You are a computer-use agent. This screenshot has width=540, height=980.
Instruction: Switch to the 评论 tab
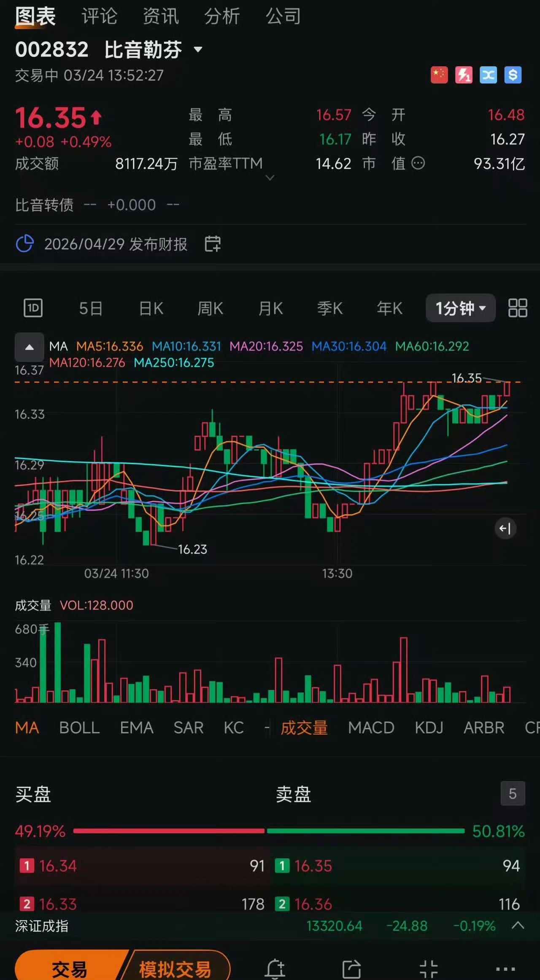100,17
